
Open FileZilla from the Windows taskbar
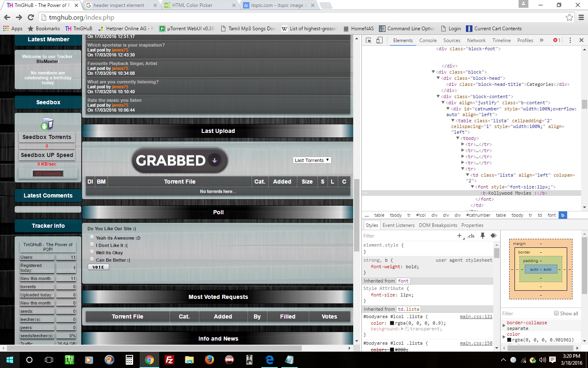pos(169,360)
